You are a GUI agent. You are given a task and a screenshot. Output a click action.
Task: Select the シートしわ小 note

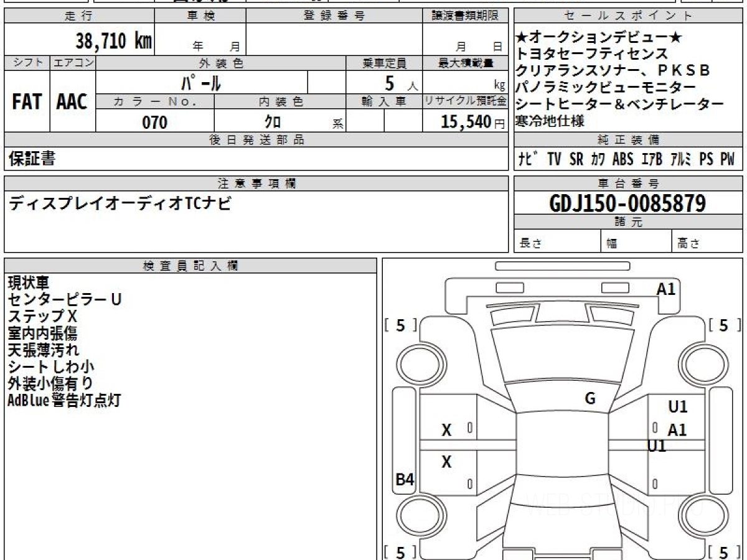point(51,366)
